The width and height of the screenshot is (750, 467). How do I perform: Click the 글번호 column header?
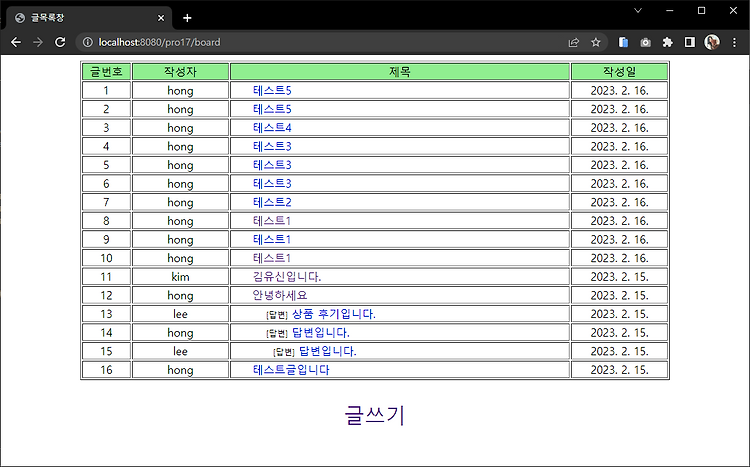click(x=106, y=72)
